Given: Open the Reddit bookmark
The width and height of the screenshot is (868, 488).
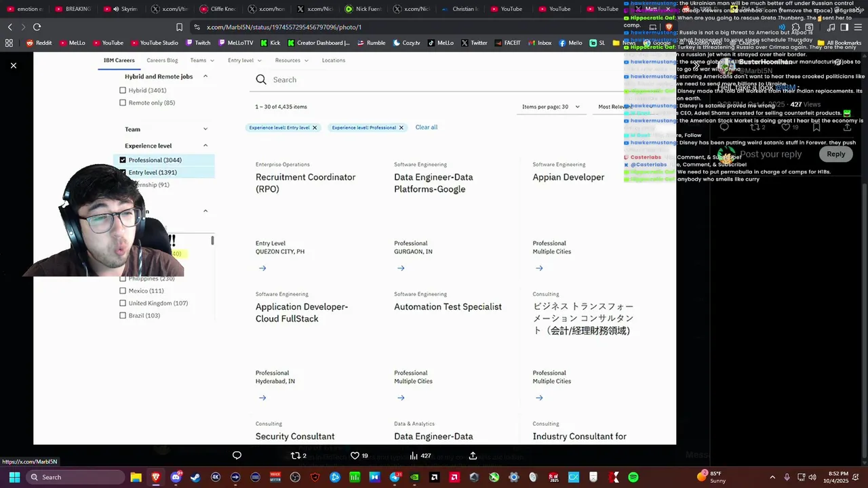Looking at the screenshot, I should (39, 43).
